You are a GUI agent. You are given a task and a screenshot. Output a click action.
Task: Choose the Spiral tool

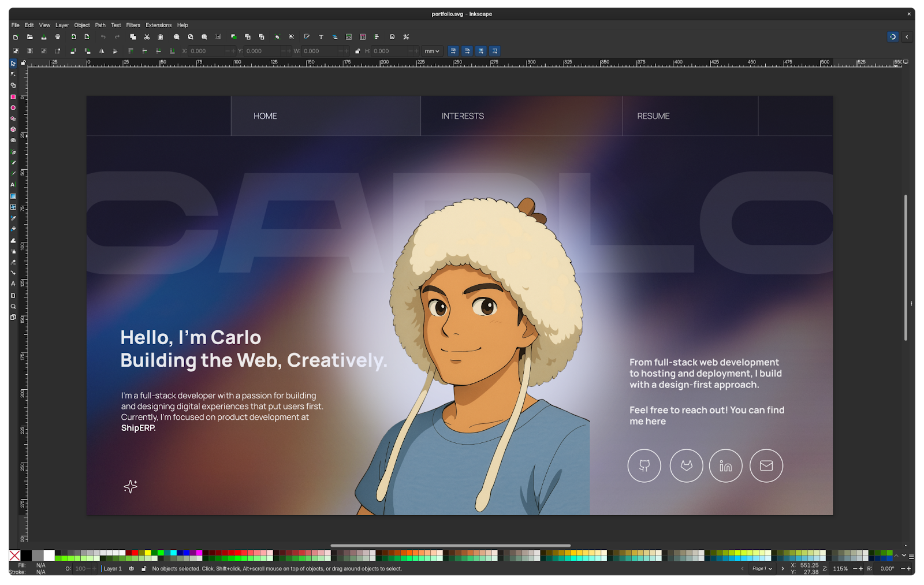click(x=13, y=140)
